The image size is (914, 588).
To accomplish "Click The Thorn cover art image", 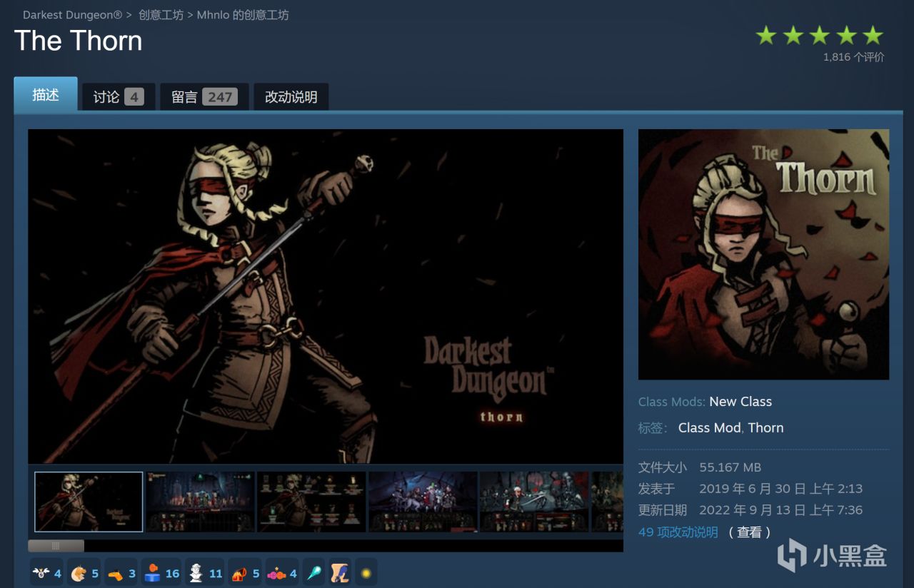I will coord(763,254).
